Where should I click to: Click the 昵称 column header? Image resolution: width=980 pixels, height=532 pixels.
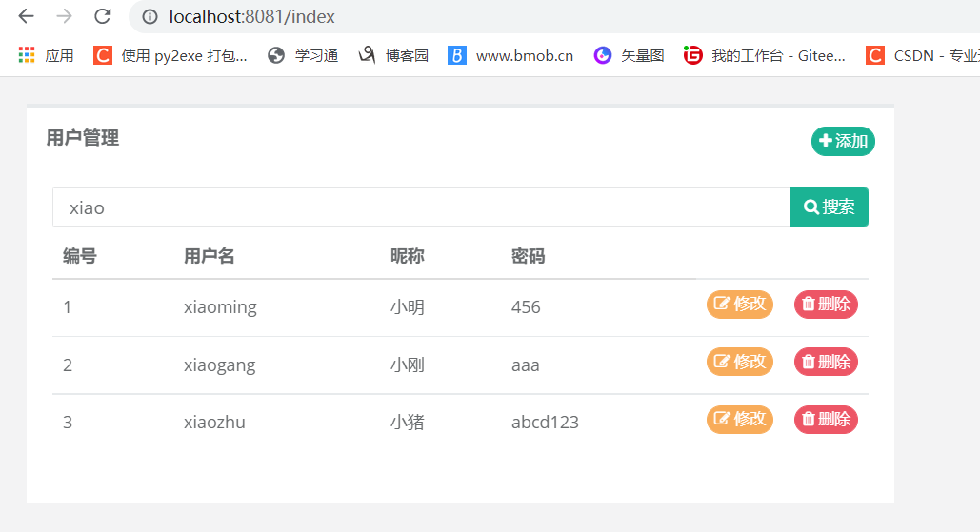click(x=407, y=256)
